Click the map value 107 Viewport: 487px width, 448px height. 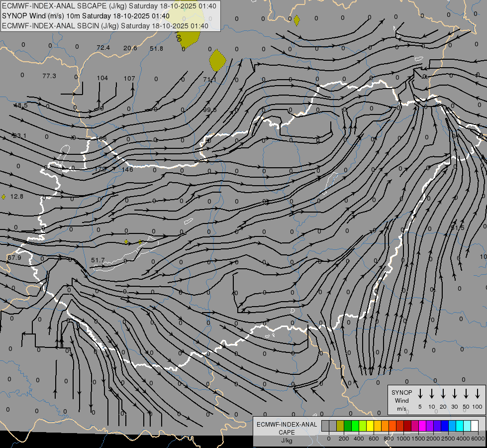coord(129,78)
